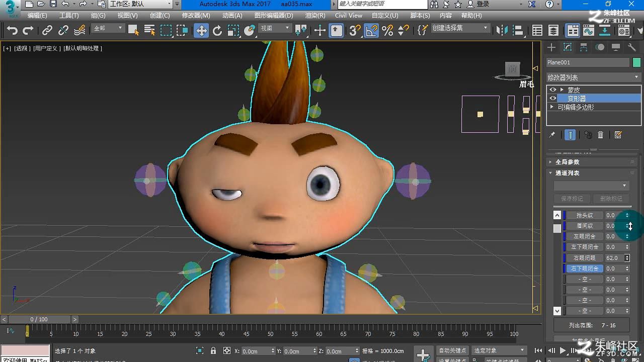Click Pin Stack icon
Image resolution: width=644 pixels, height=362 pixels.
[x=552, y=135]
